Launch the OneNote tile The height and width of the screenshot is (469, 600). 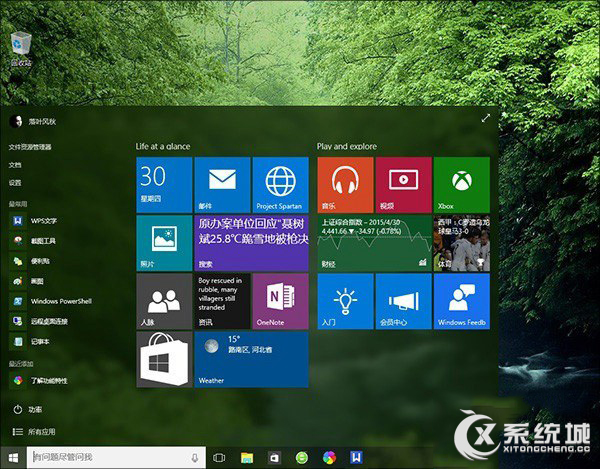280,301
